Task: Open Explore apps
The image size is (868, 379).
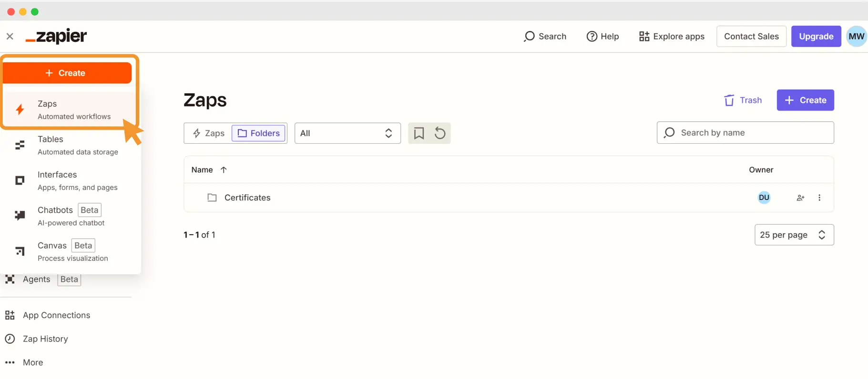Action: click(x=672, y=36)
